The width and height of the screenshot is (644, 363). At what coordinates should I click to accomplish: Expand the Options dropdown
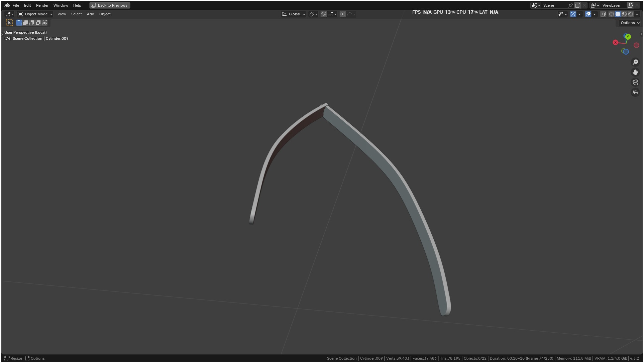click(630, 23)
